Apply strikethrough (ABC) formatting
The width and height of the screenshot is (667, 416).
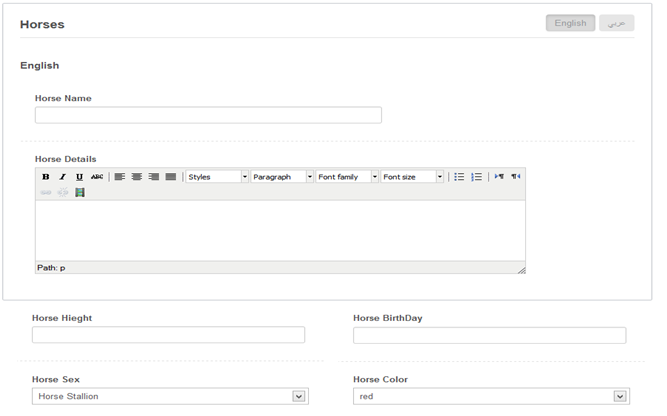97,177
